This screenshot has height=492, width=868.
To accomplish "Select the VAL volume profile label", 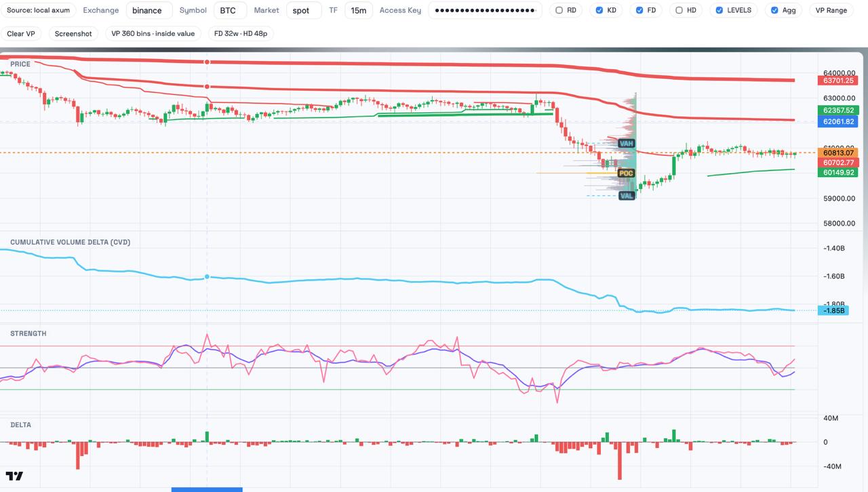I will click(627, 195).
